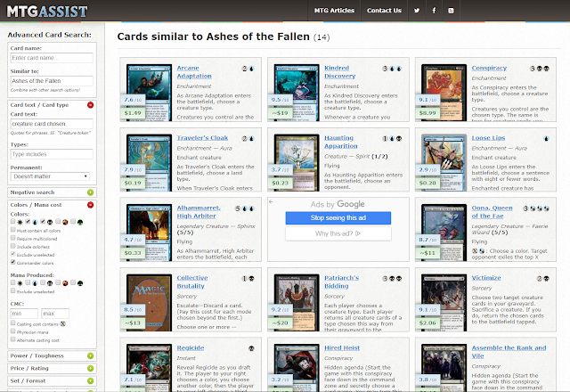The height and width of the screenshot is (392, 570).
Task: Click the ad back arrow icon
Action: (x=271, y=202)
